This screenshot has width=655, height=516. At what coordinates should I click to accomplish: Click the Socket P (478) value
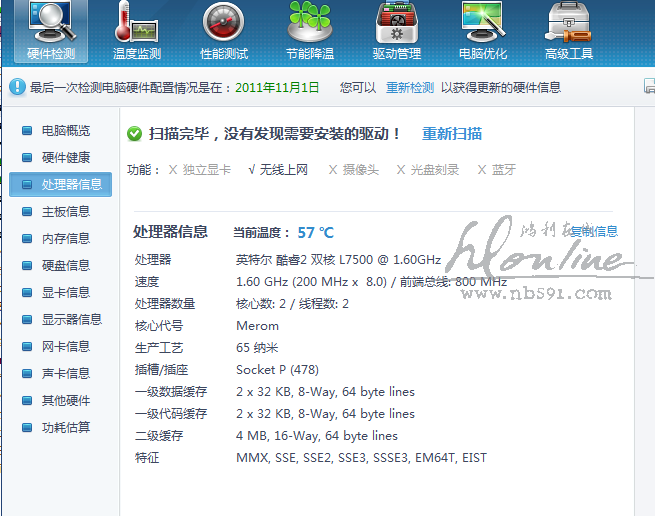(277, 370)
